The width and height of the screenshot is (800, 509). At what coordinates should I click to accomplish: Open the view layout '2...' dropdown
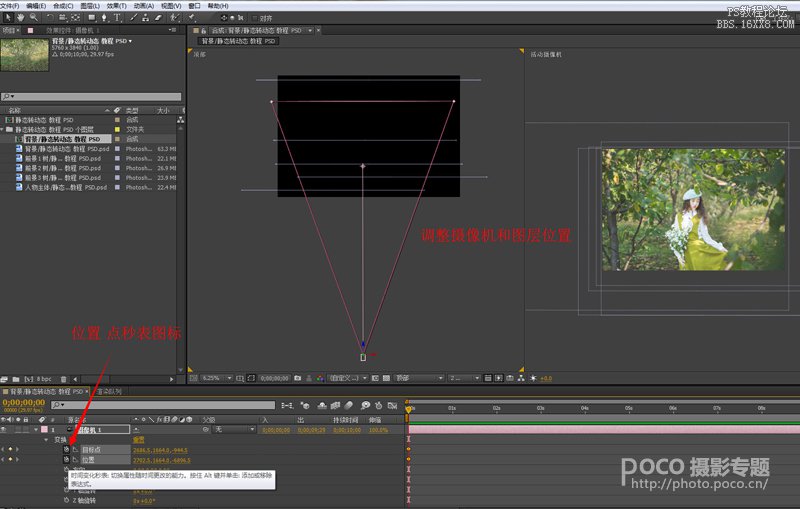(x=464, y=378)
